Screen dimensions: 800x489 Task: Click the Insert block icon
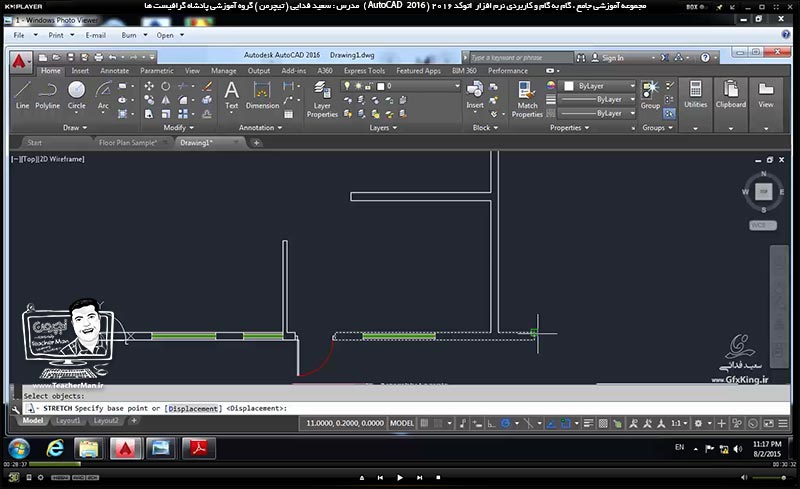(474, 95)
